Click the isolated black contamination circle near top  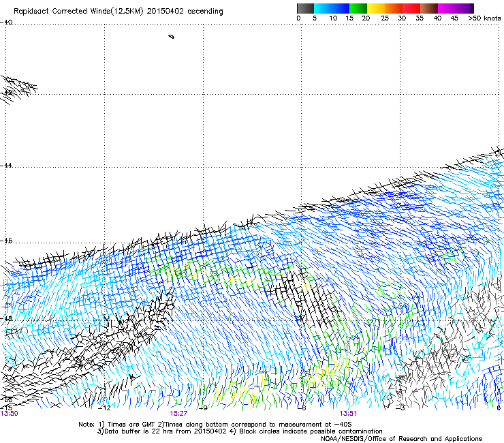point(172,37)
